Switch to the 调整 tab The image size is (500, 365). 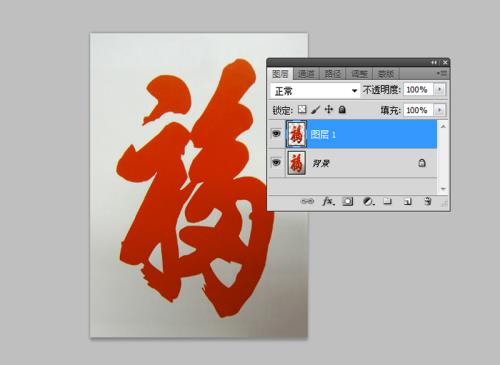point(359,74)
